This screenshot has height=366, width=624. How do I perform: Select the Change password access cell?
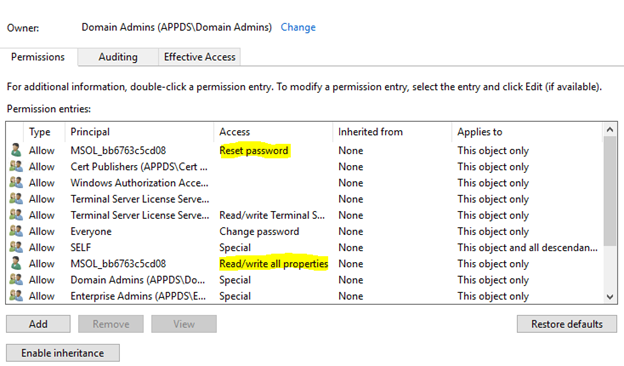tap(259, 231)
